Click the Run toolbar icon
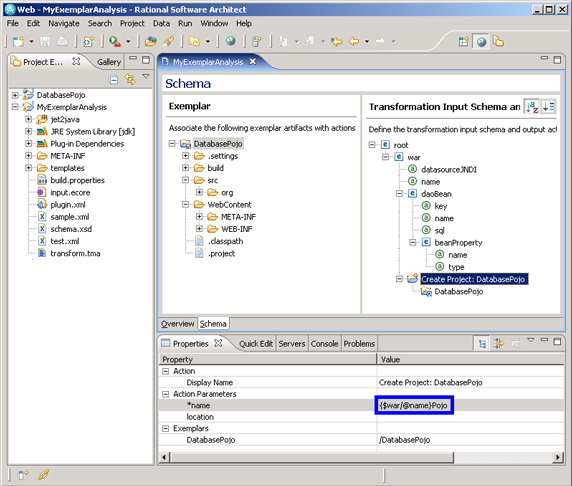This screenshot has width=572, height=486. [115, 41]
